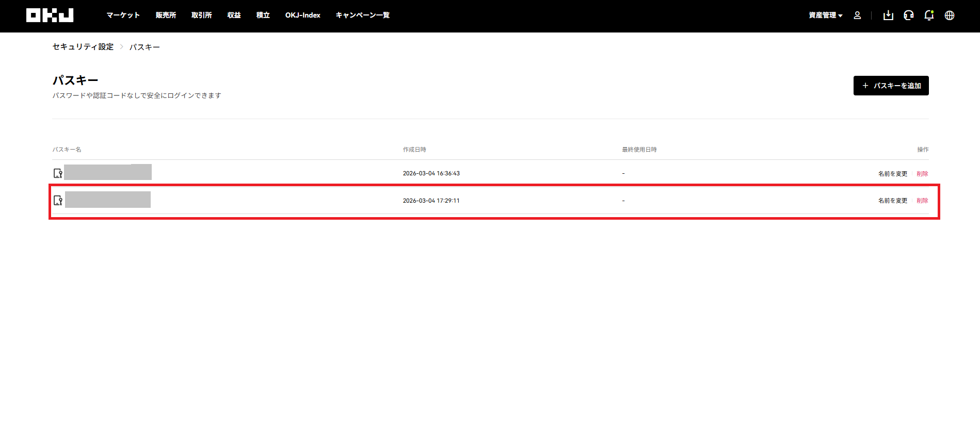Open the 取引所 menu
Screen dimensions: 980x443
(x=202, y=15)
